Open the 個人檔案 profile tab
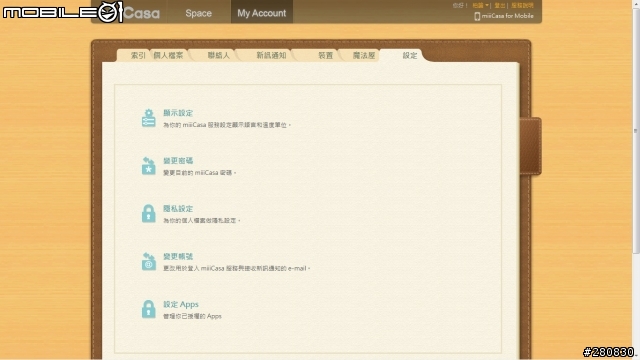This screenshot has height=360, width=640. click(x=168, y=56)
